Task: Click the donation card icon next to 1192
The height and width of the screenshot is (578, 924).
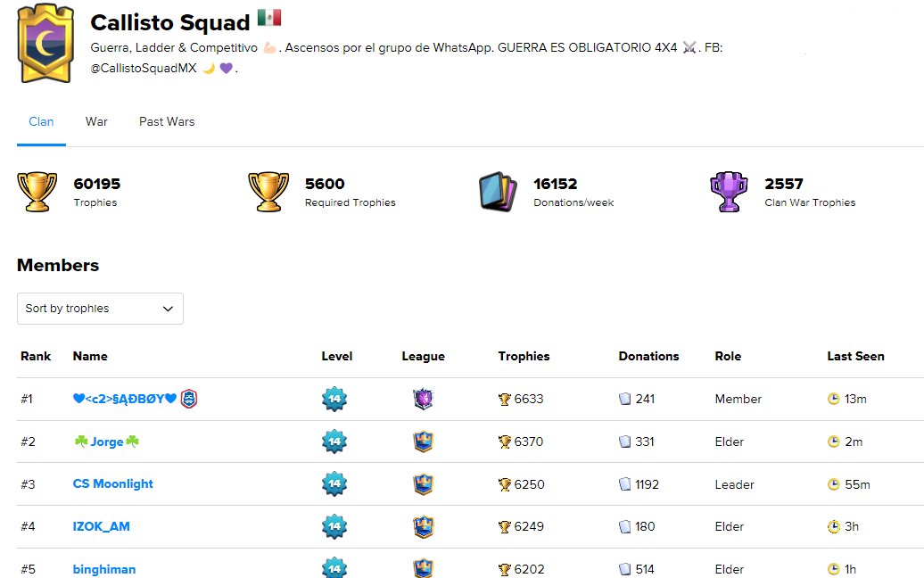Action: tap(624, 483)
